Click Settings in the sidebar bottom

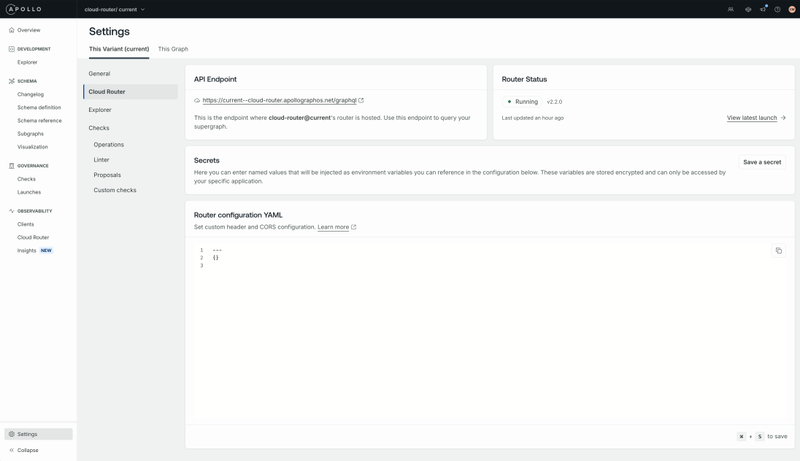(38, 434)
